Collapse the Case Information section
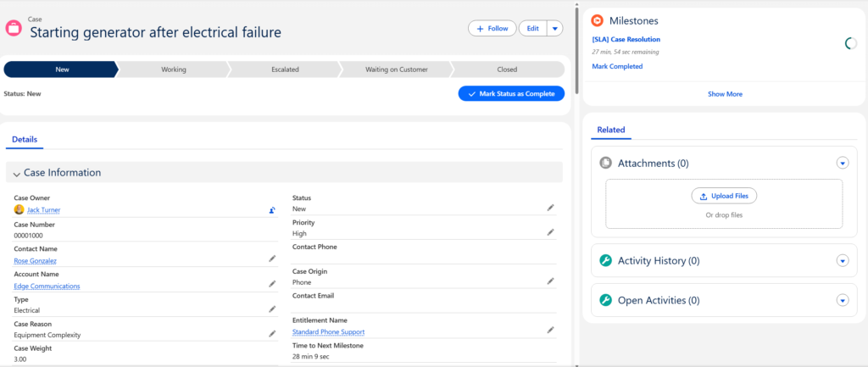 tap(17, 173)
